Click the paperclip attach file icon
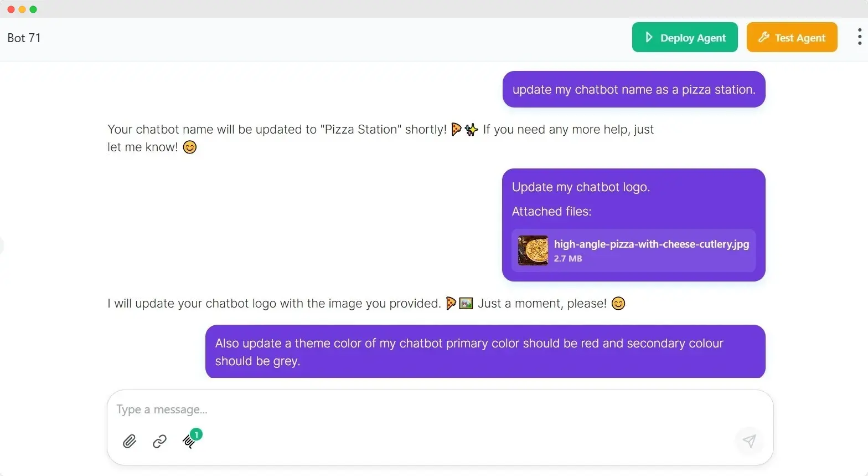Viewport: 868px width, 476px height. click(x=130, y=441)
